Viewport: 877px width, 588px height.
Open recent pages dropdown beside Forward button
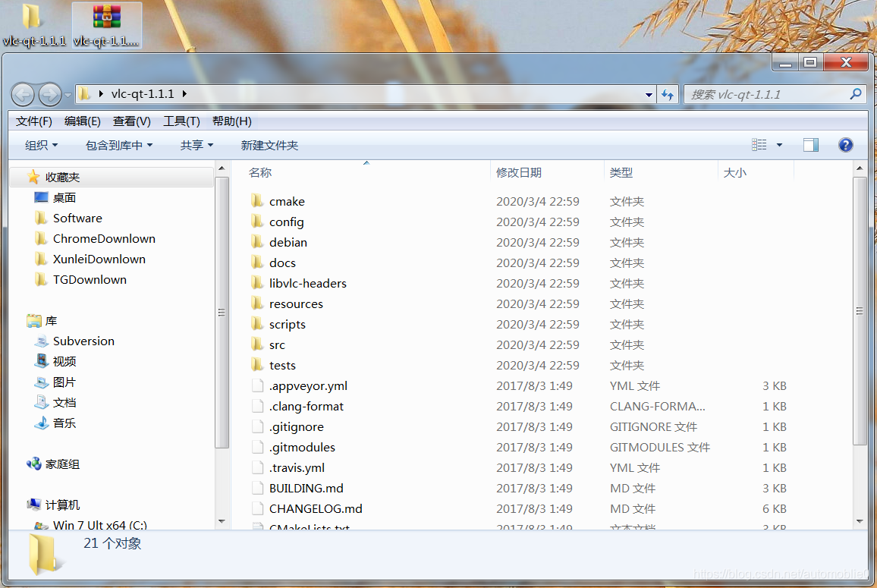[x=68, y=95]
